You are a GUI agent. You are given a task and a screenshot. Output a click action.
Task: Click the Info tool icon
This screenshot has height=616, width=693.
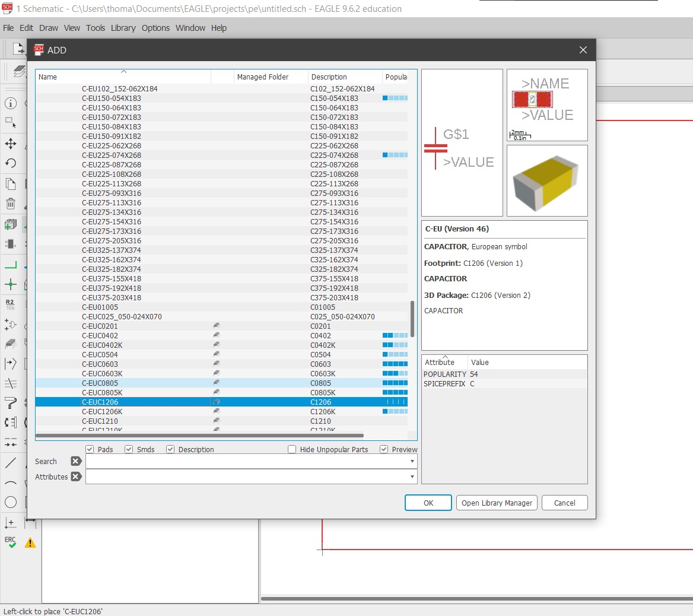11,103
